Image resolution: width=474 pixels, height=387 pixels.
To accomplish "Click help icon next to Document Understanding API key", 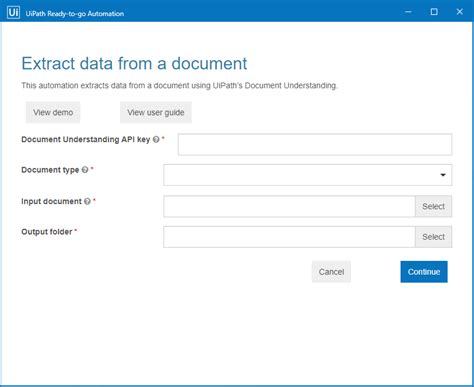I will 156,140.
